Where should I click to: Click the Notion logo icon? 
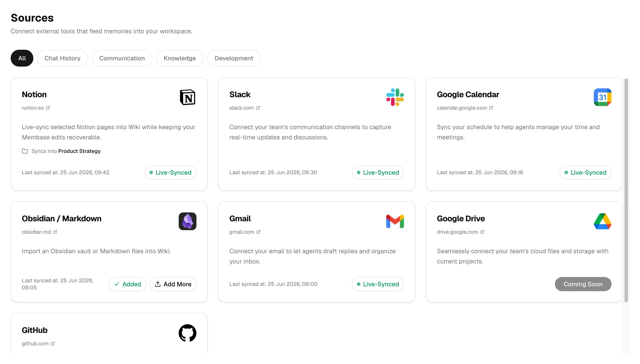click(x=187, y=97)
